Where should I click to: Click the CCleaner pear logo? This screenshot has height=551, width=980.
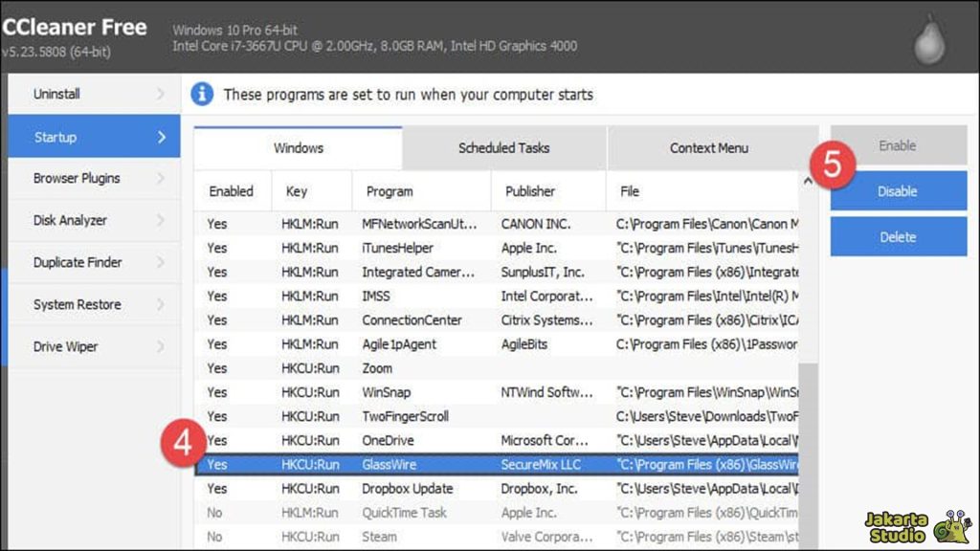tap(930, 38)
